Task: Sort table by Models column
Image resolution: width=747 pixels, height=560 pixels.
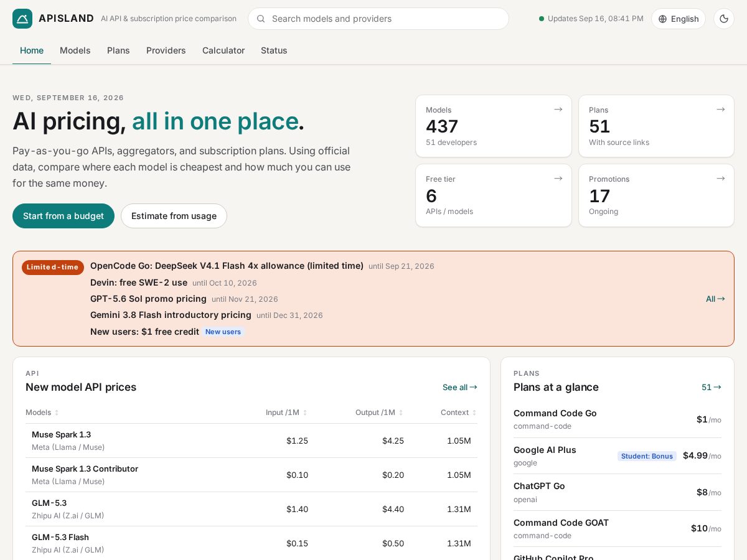Action: click(x=42, y=413)
